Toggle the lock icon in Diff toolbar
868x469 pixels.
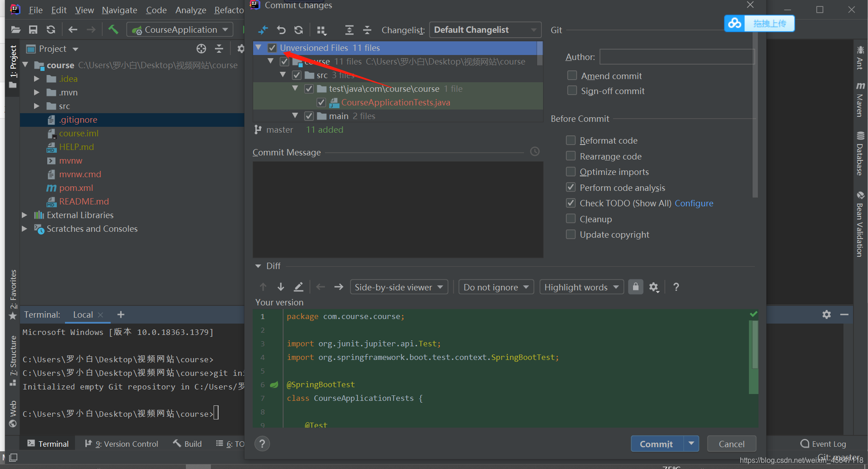point(636,287)
